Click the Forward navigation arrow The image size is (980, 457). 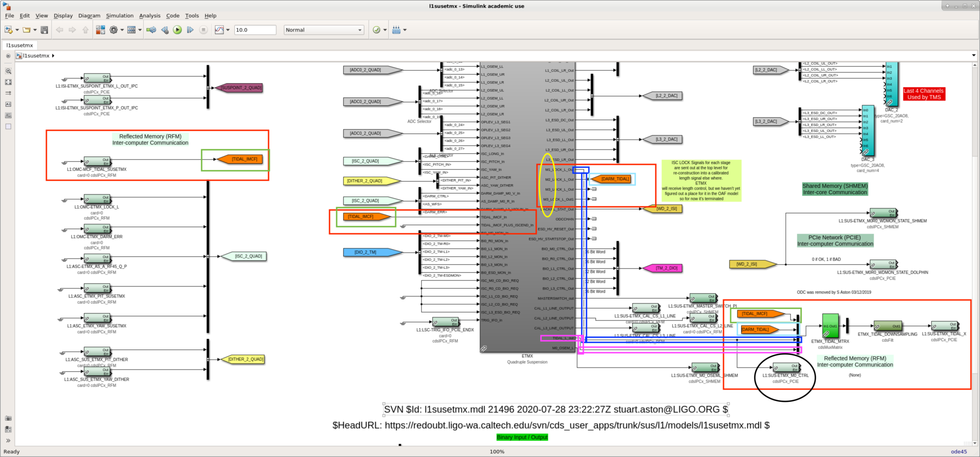pos(72,30)
